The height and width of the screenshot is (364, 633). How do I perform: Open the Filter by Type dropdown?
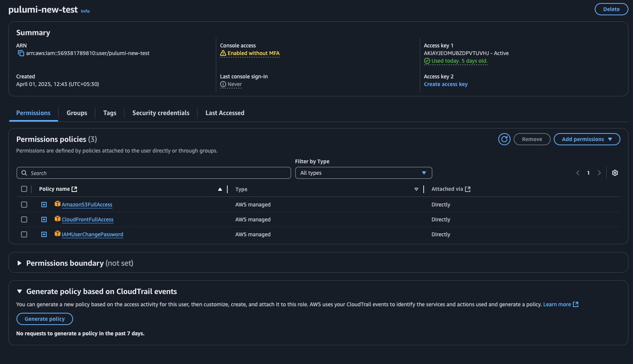click(x=364, y=173)
